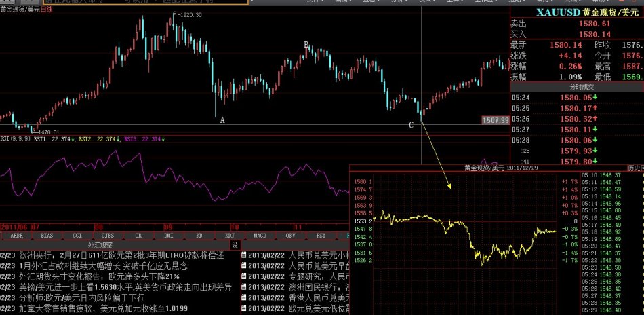
Task: Click document icon beside 香港人民币兑美元 news
Action: click(x=244, y=298)
